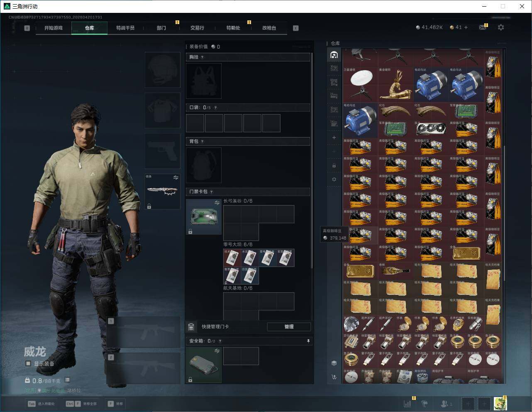Click the lock icon in the stash sidebar

coord(334,166)
